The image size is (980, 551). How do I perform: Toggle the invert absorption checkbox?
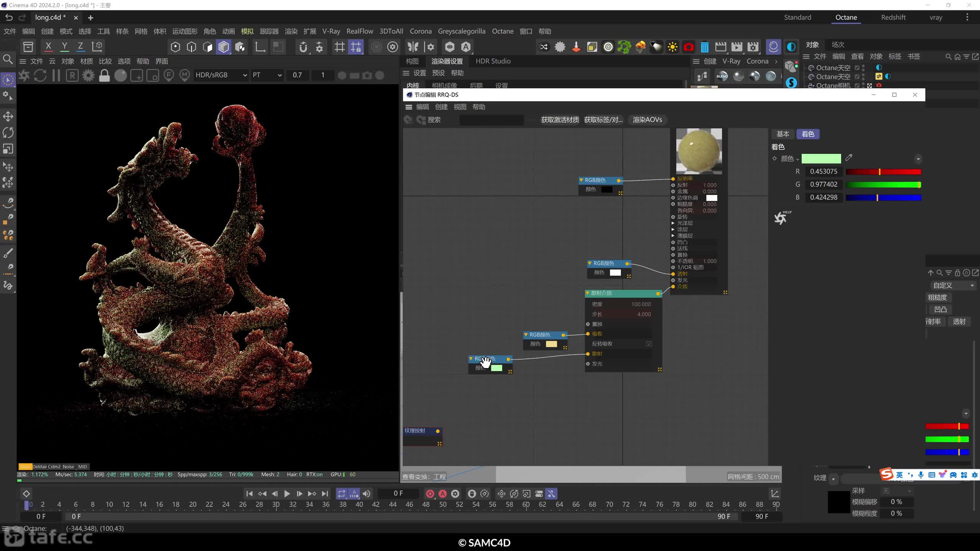[x=649, y=344]
